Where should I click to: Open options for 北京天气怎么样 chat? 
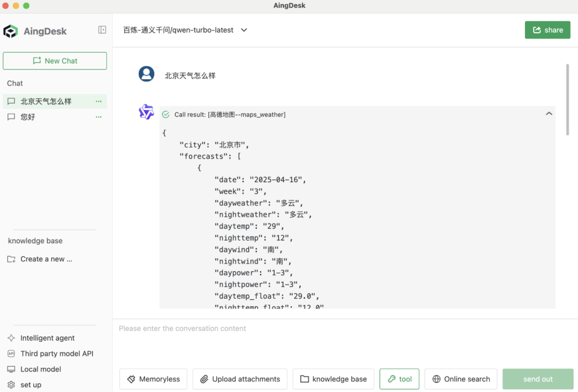[98, 101]
